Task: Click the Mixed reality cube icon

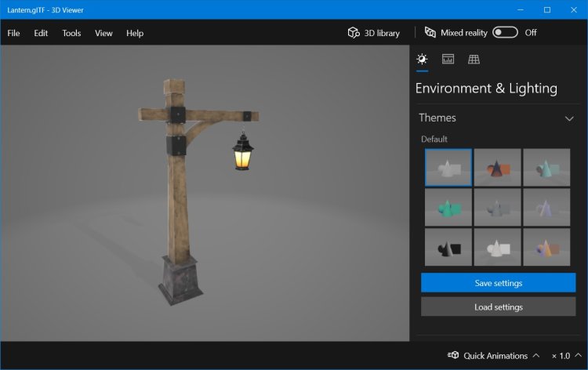Action: pos(430,33)
